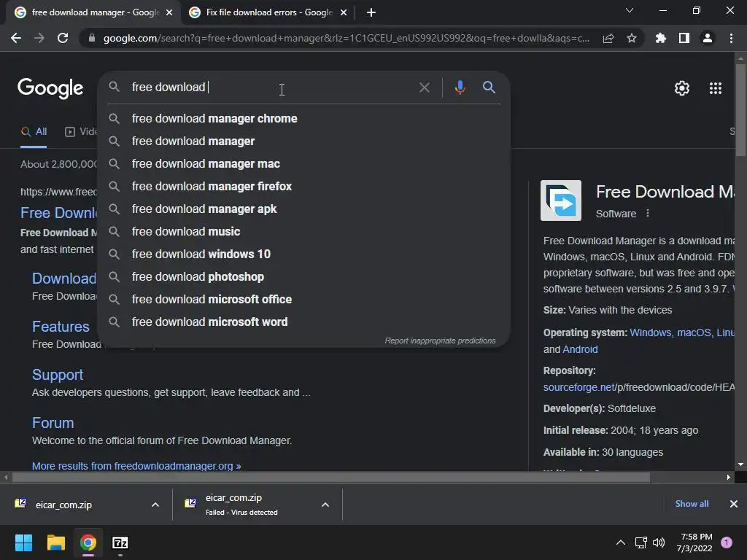Click the network tray icon
Screen dimensions: 747x560
pyautogui.click(x=640, y=542)
